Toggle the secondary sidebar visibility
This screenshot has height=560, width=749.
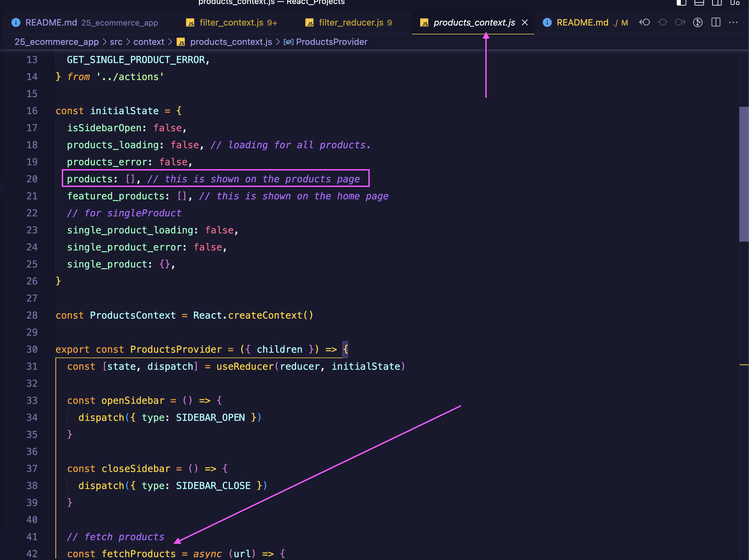tap(717, 2)
